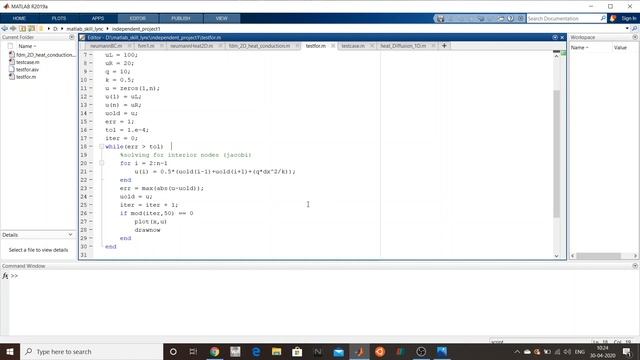This screenshot has width=640, height=360.
Task: Add a new editor tab with plus button
Action: [444, 46]
